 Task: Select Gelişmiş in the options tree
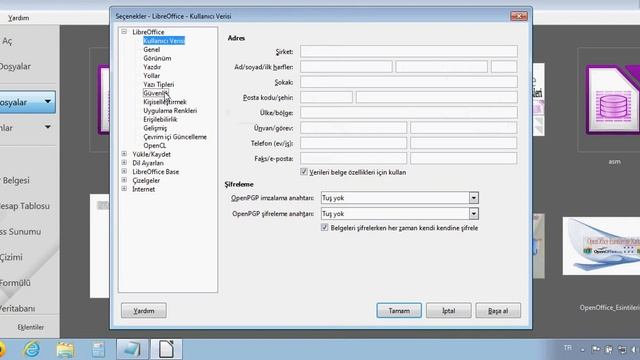pyautogui.click(x=155, y=128)
